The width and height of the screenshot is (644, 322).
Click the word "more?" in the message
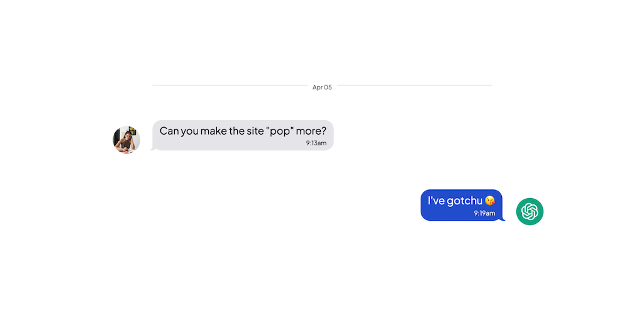pyautogui.click(x=313, y=131)
